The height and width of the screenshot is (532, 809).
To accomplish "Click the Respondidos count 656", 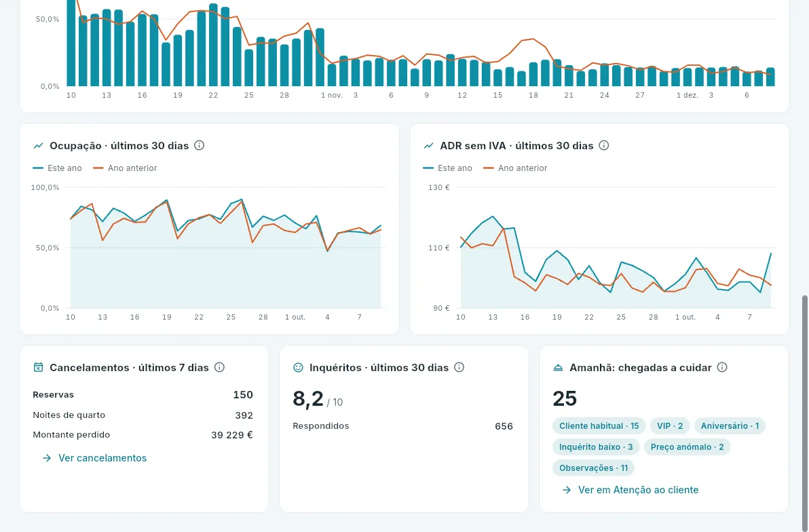I will point(504,426).
